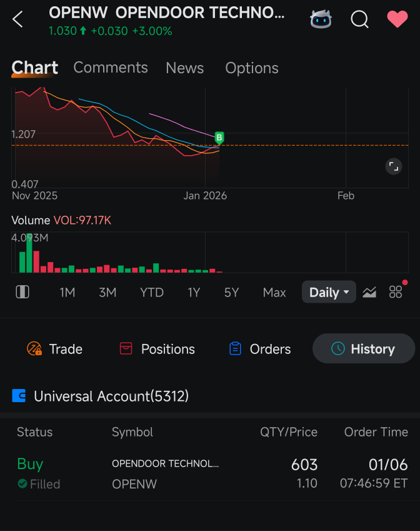Tap the order price 1.10
The image size is (420, 531).
(307, 483)
